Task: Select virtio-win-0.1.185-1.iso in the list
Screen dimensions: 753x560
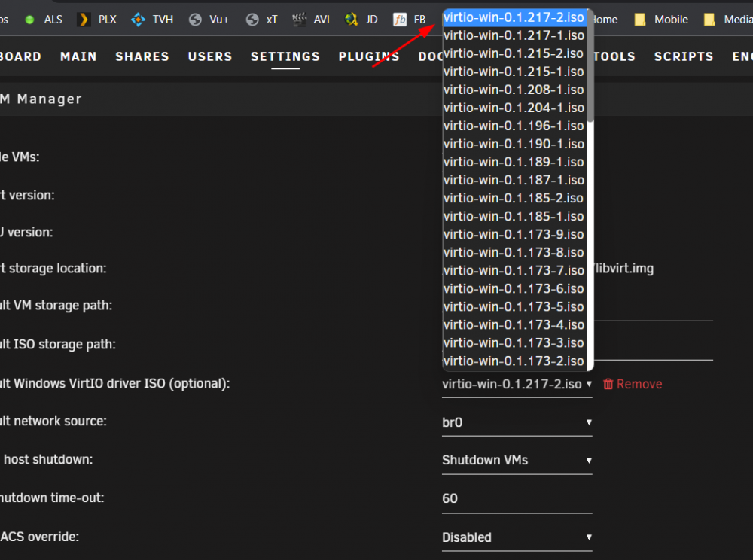Action: tap(514, 217)
